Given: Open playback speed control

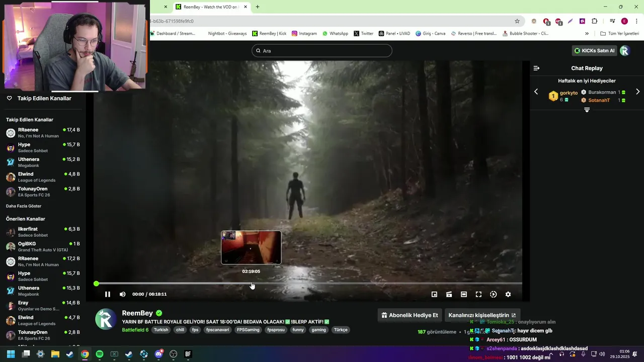Looking at the screenshot, I should point(493,294).
